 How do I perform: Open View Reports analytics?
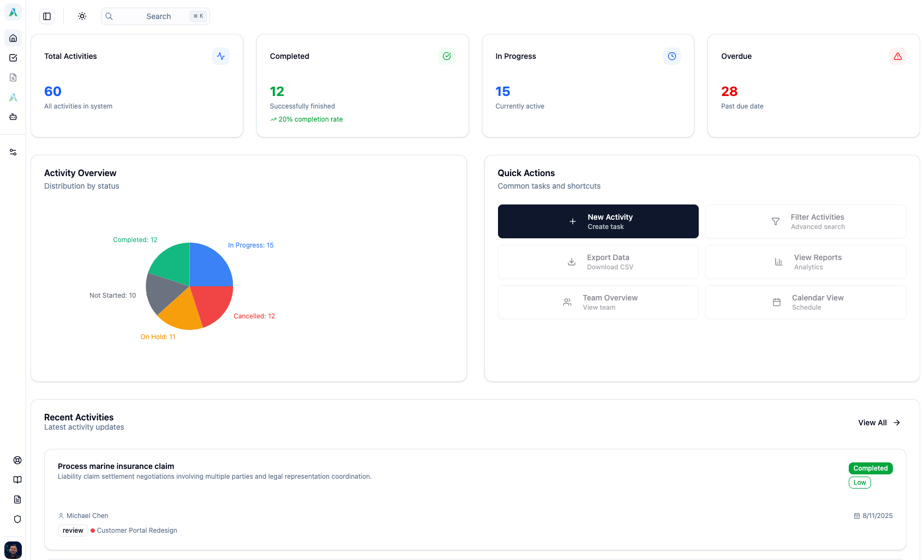pyautogui.click(x=805, y=262)
